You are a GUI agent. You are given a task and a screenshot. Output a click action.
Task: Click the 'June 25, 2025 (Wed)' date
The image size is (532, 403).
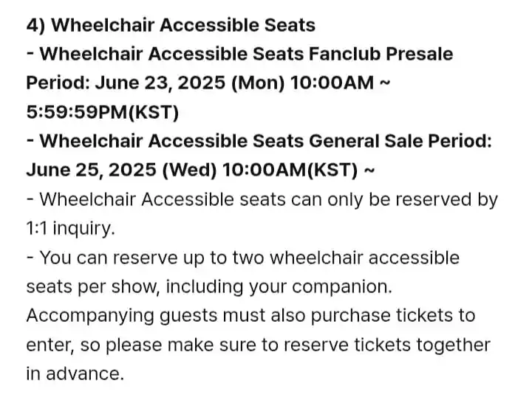coord(121,170)
